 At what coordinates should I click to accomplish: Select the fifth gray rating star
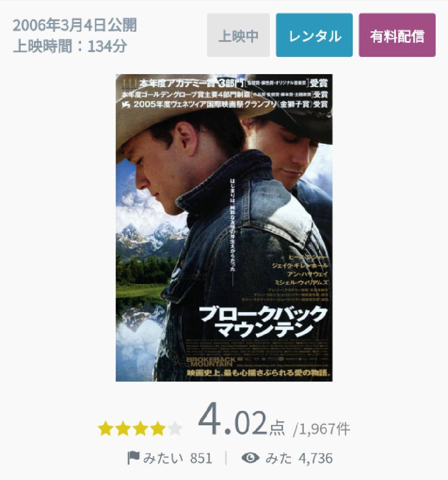(175, 428)
